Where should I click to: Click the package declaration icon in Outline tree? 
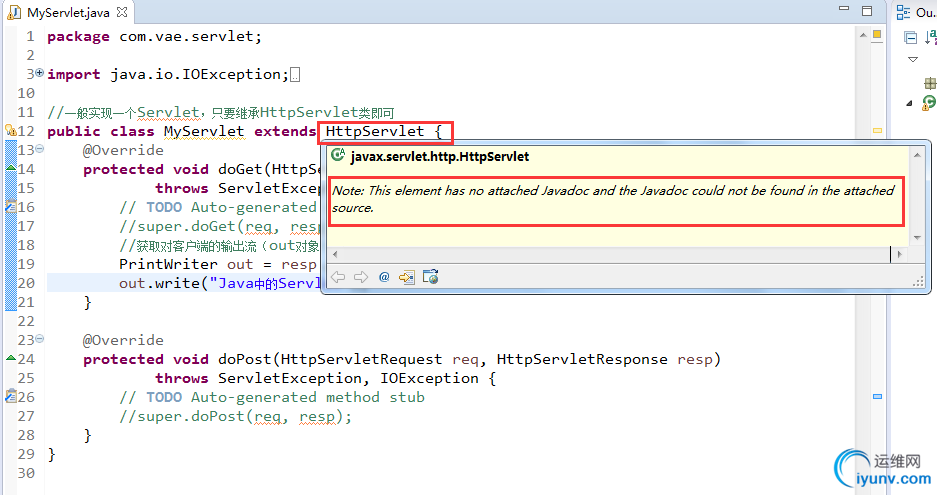point(930,83)
